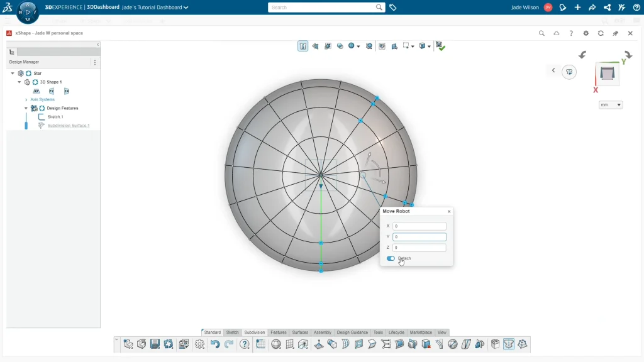Close the Move Robot dialog
The image size is (644, 362).
pyautogui.click(x=448, y=212)
